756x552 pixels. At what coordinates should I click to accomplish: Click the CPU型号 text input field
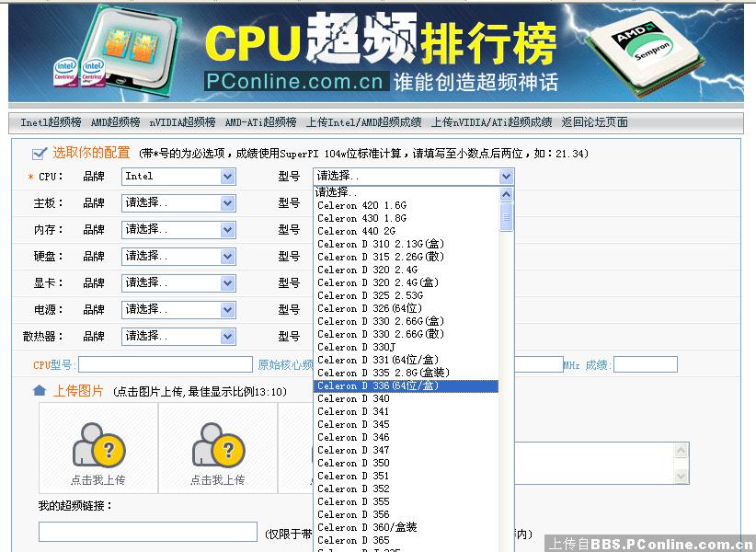166,364
